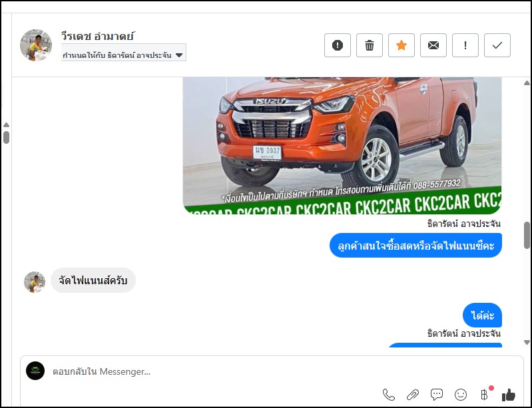Screen dimensions: 532x408
Task: Open saved replies speech bubble icon
Action: pyautogui.click(x=437, y=394)
